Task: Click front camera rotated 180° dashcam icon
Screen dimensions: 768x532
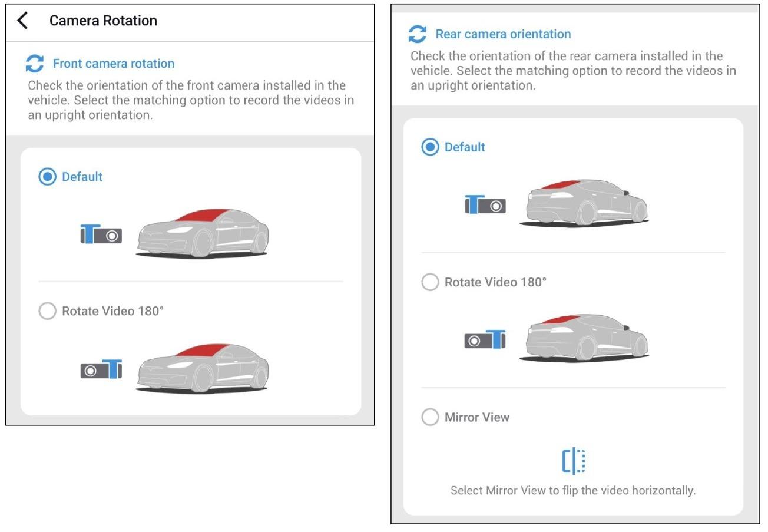Action: (x=101, y=370)
